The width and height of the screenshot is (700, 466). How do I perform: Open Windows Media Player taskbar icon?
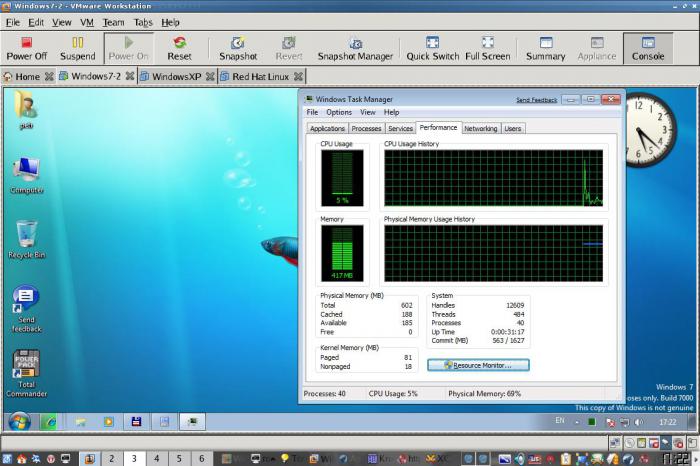point(108,422)
